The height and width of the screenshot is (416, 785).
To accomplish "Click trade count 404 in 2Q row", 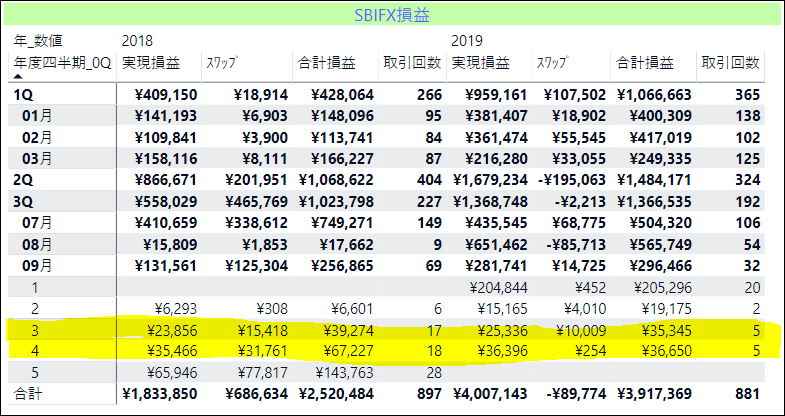I will (x=429, y=180).
